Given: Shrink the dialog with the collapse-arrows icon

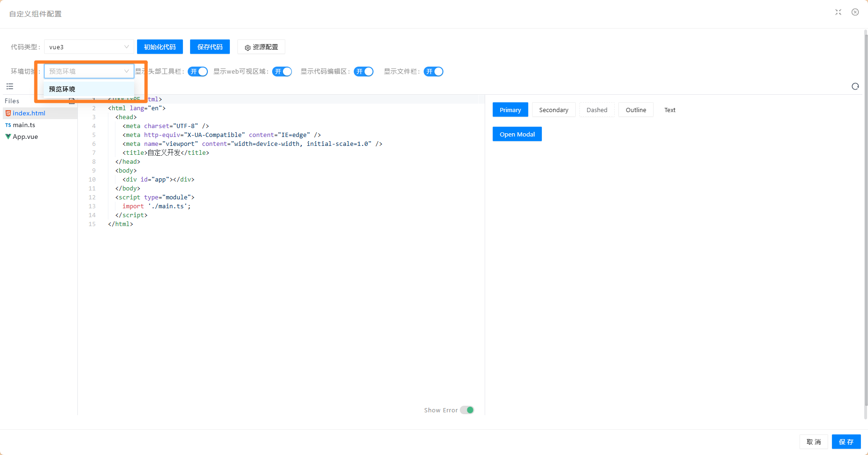Looking at the screenshot, I should pos(838,12).
